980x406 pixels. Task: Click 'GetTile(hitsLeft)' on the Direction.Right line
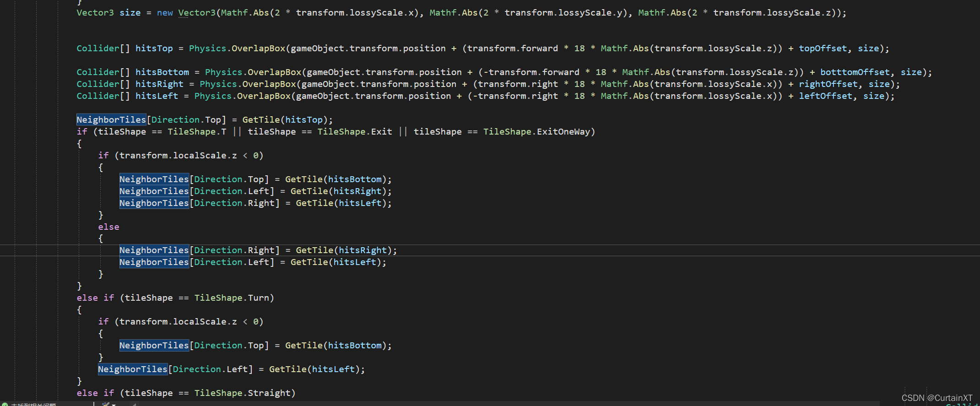tap(341, 203)
